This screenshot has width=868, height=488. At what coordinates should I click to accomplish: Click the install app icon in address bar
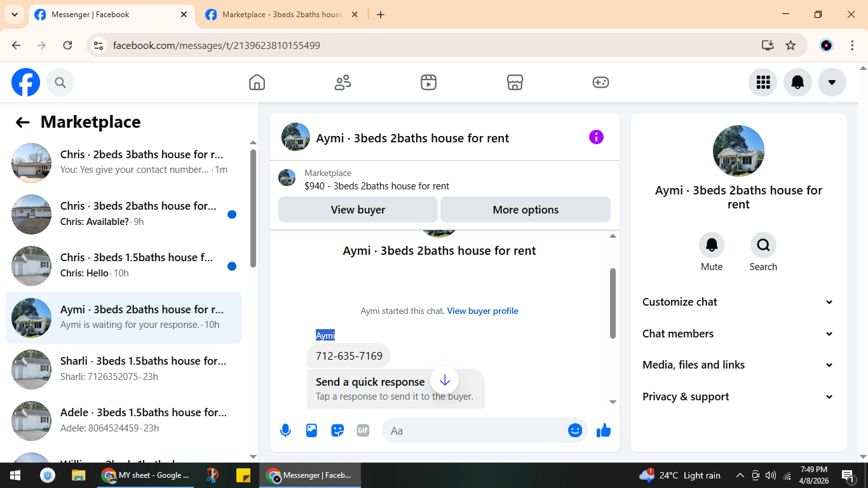(x=768, y=45)
